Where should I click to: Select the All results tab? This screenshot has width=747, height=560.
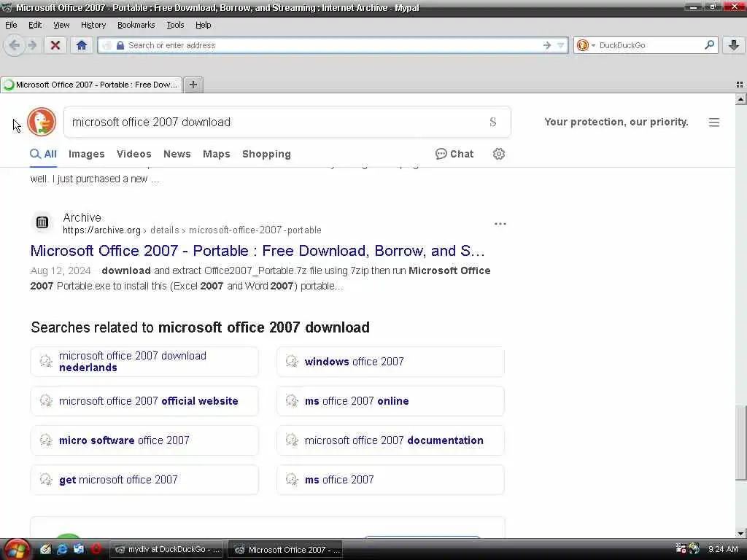43,154
